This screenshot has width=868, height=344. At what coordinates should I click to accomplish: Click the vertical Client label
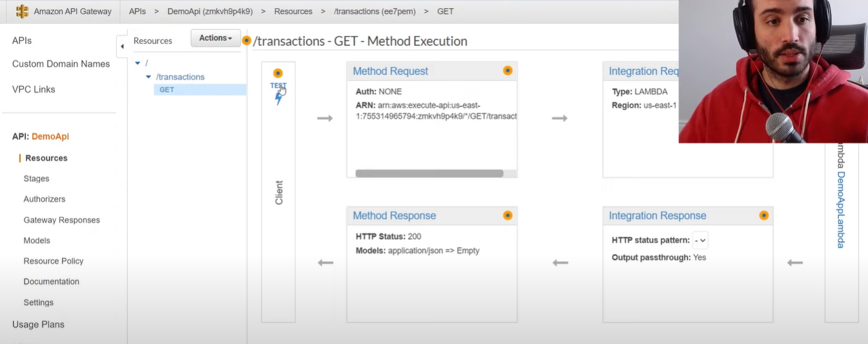click(x=279, y=193)
